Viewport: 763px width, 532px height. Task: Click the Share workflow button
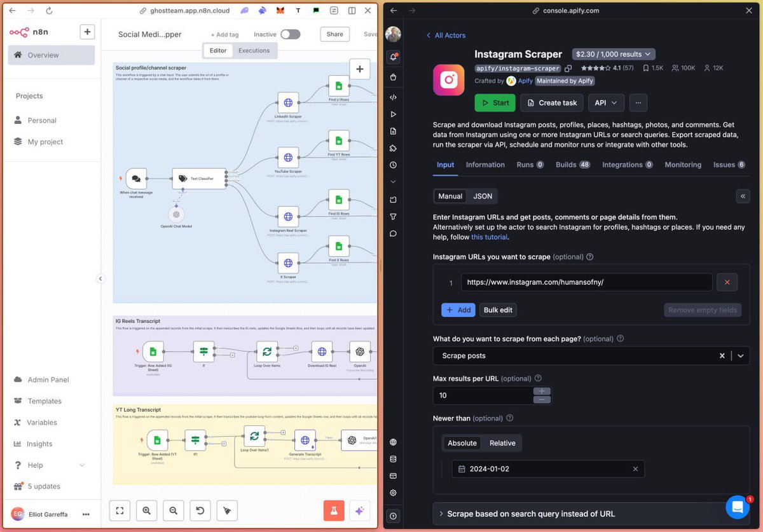[x=335, y=34]
